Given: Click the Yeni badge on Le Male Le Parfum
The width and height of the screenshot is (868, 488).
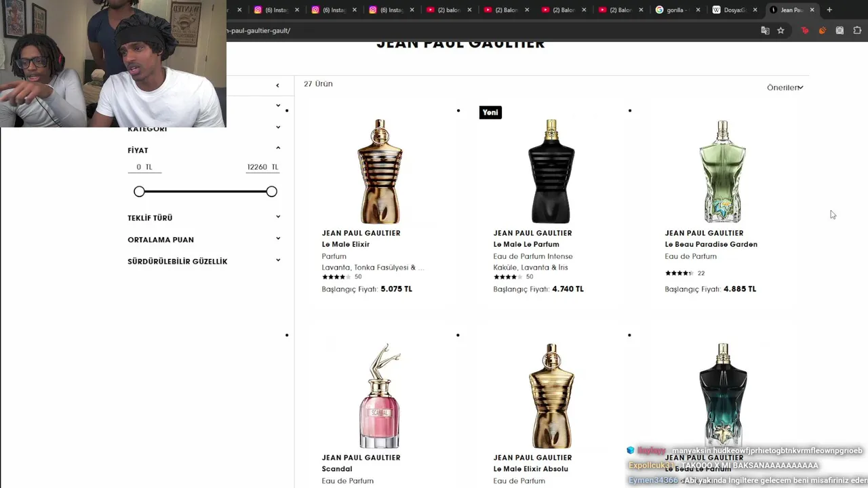Looking at the screenshot, I should 490,113.
